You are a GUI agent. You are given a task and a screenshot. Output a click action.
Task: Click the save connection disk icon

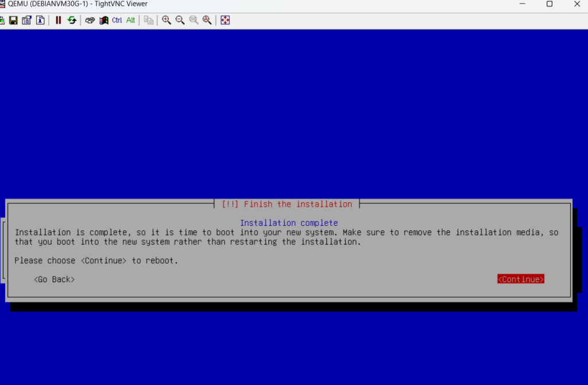click(13, 20)
